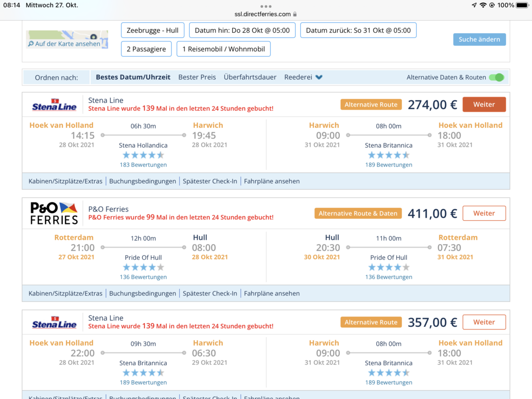Continue with the 411,00 € P&O Ferries offer
This screenshot has height=399, width=532.
click(484, 214)
